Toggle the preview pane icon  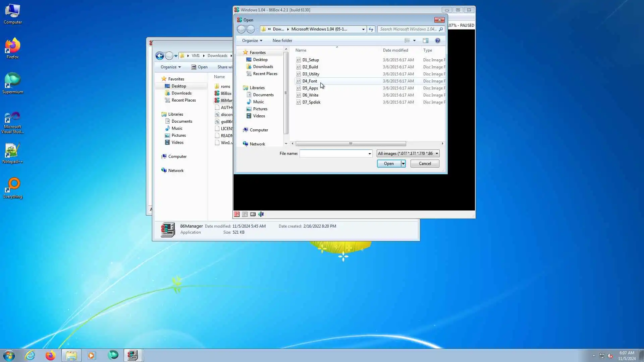pyautogui.click(x=425, y=41)
